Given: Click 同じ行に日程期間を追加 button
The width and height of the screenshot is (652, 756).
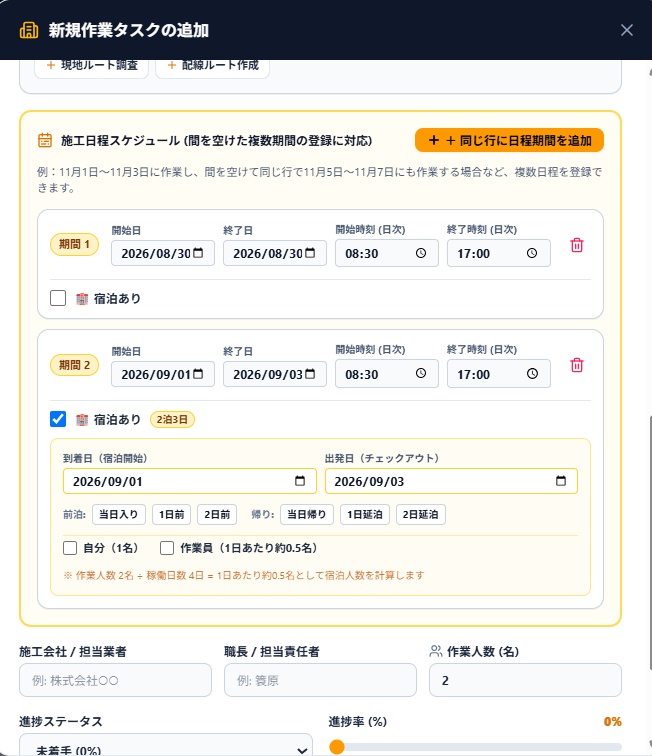Looking at the screenshot, I should pyautogui.click(x=509, y=140).
